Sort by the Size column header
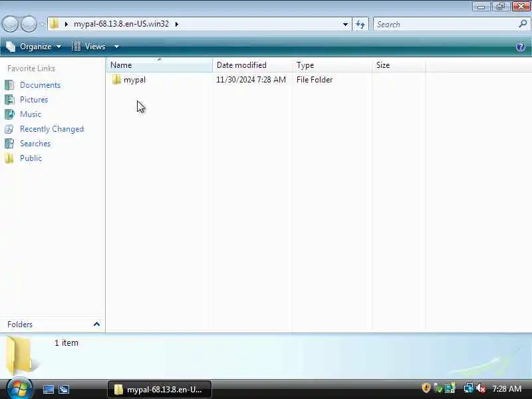Screen dimensions: 532x399 point(398,65)
